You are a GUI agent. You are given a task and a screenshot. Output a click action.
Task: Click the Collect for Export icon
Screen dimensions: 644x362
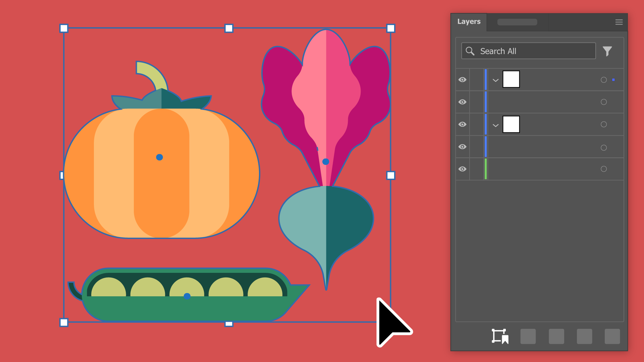click(500, 336)
